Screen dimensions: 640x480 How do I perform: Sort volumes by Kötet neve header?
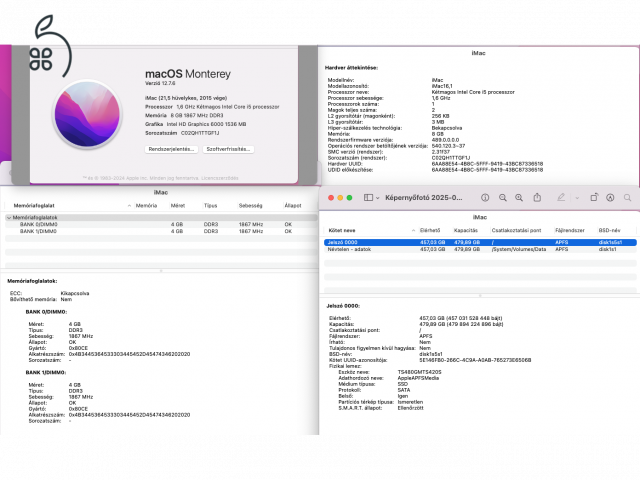click(342, 231)
